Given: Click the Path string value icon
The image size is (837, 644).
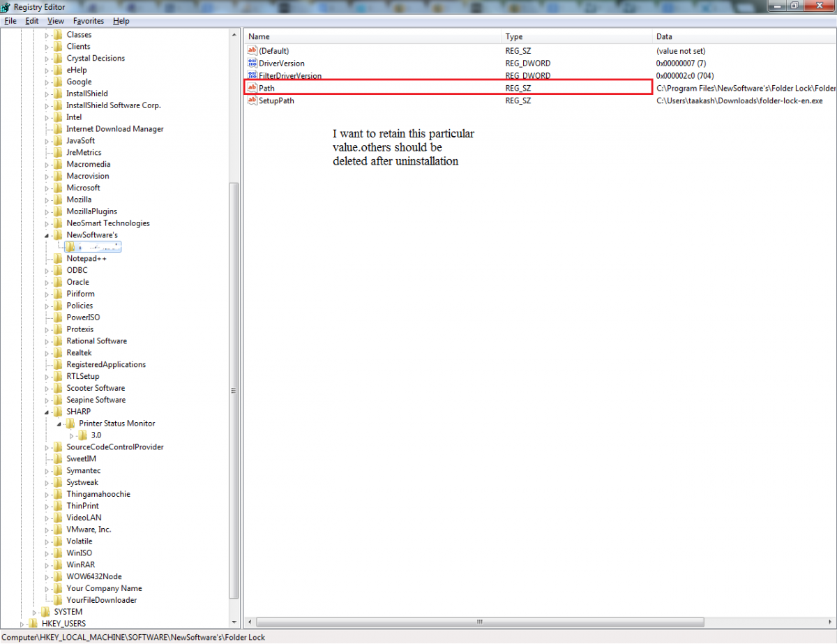Looking at the screenshot, I should click(x=252, y=88).
